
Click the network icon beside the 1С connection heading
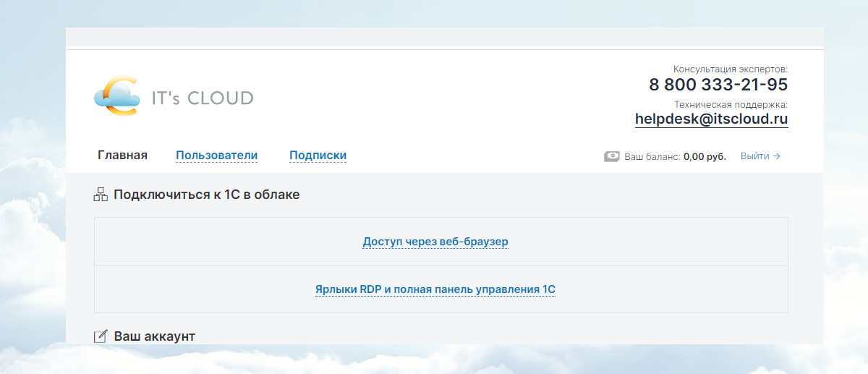tap(101, 195)
